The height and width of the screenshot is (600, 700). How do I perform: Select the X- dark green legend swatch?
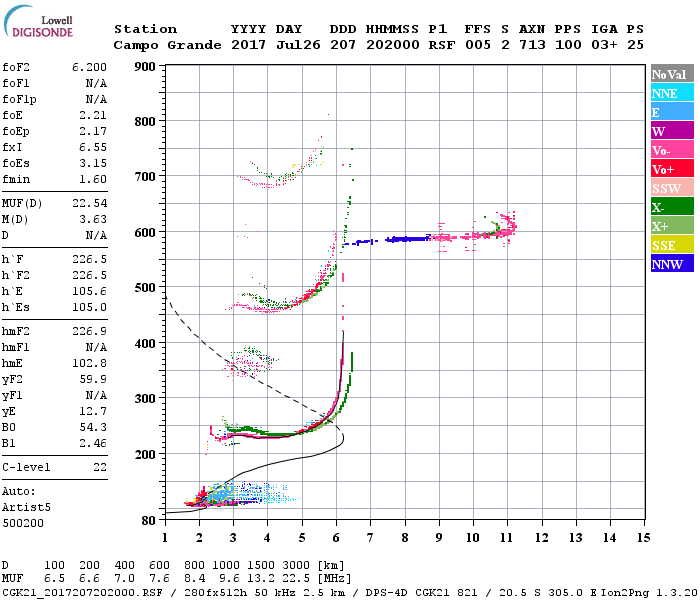click(672, 207)
